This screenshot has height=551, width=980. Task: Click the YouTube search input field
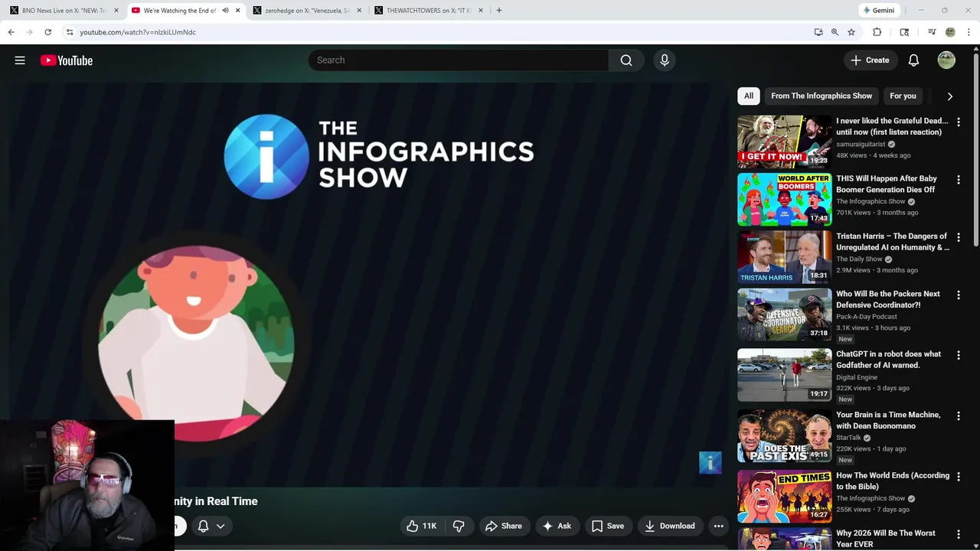[x=459, y=60]
